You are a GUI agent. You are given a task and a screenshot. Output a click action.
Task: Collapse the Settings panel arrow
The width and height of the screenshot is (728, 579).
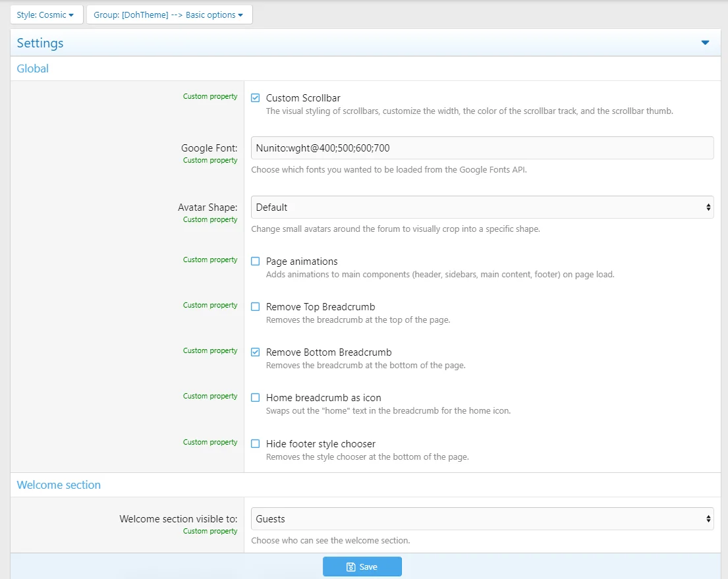(705, 43)
